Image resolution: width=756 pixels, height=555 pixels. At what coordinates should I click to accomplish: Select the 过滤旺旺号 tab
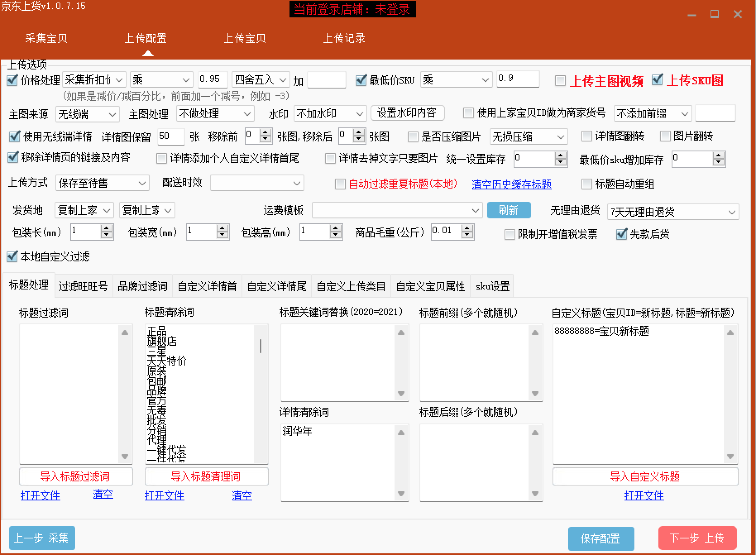coord(83,286)
